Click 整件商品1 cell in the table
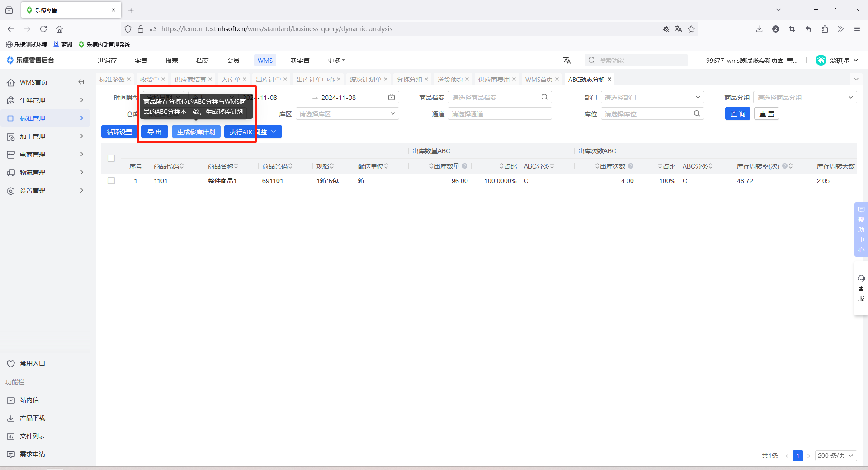 coord(222,181)
